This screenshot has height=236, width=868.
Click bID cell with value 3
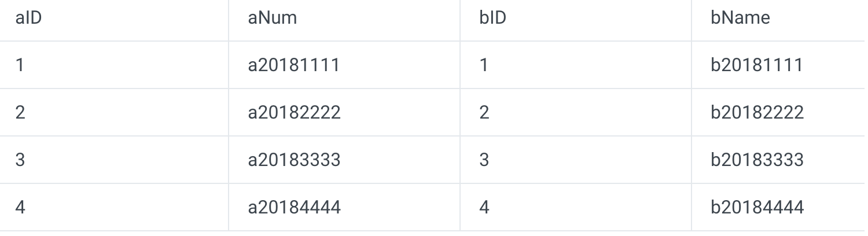pyautogui.click(x=484, y=160)
